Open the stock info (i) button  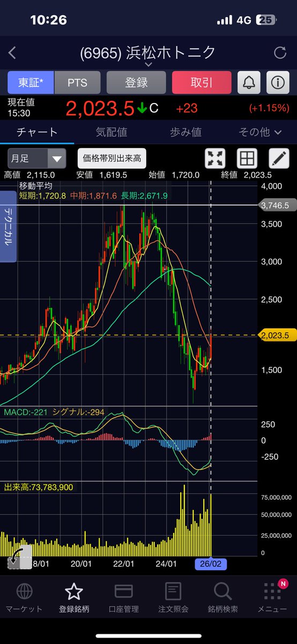click(x=278, y=83)
